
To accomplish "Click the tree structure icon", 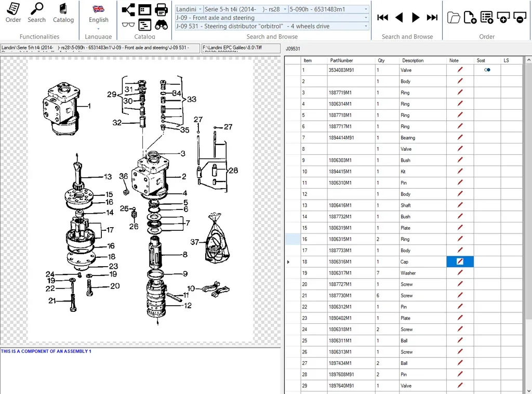I will click(128, 9).
